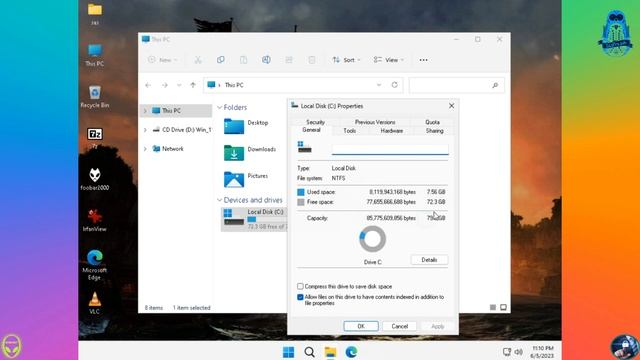The height and width of the screenshot is (360, 640).
Task: Launch IrfanView from the desktop
Action: (95, 220)
